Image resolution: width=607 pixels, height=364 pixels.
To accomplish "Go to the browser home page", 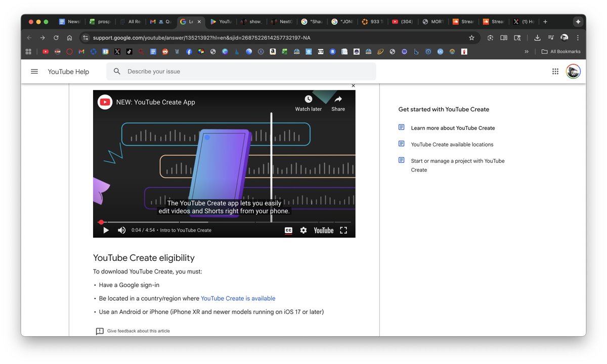I will tap(69, 37).
